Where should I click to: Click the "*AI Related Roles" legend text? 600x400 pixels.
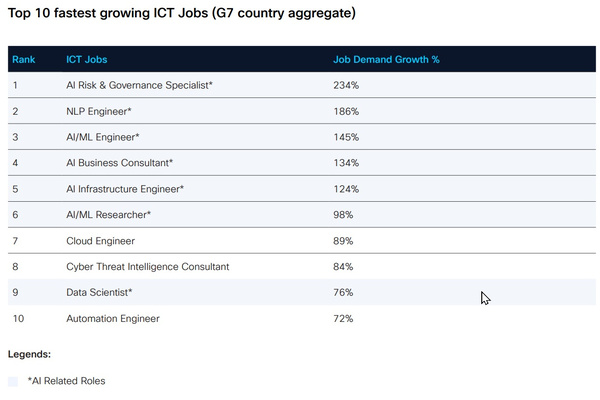(66, 381)
